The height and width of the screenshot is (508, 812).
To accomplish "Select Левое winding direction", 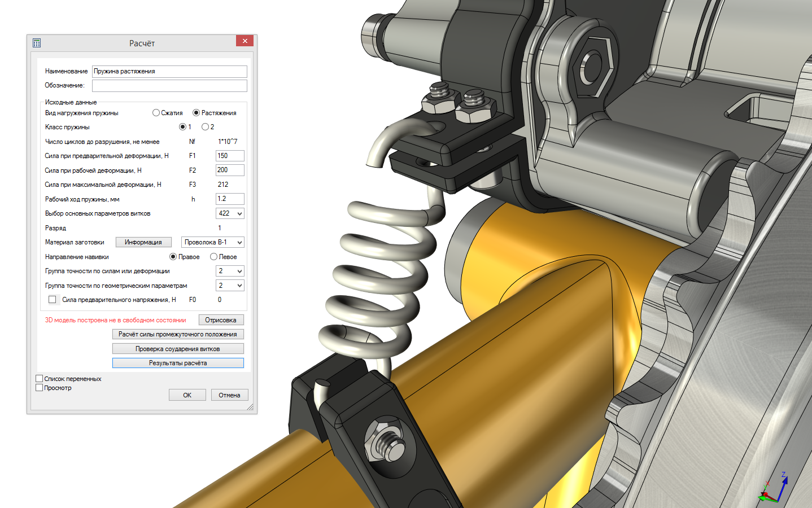I will [213, 257].
